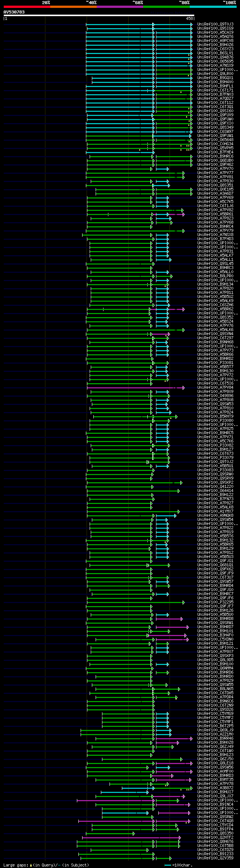Click the UniRef100_A5ALL1 label
This screenshot has width=240, height=868.
click(215, 259)
